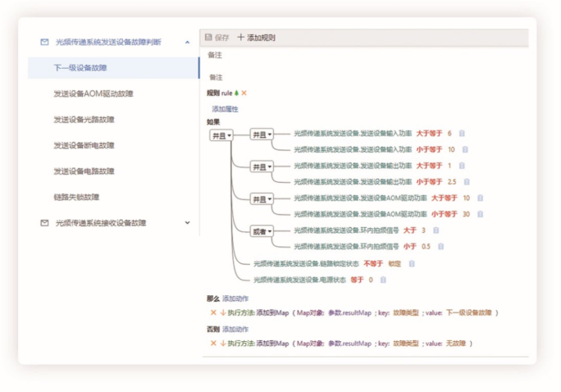Click the 添加属性 link
The width and height of the screenshot is (561, 392).
point(225,108)
